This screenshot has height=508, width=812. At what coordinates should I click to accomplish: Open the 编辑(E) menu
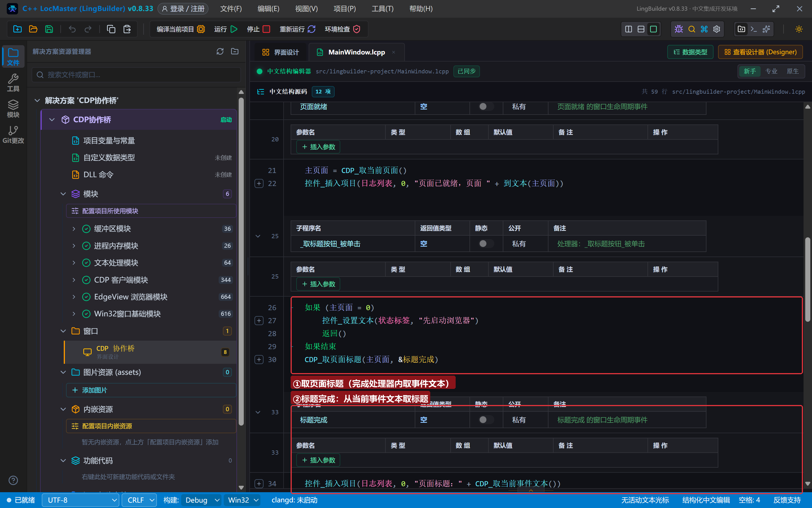tap(268, 9)
